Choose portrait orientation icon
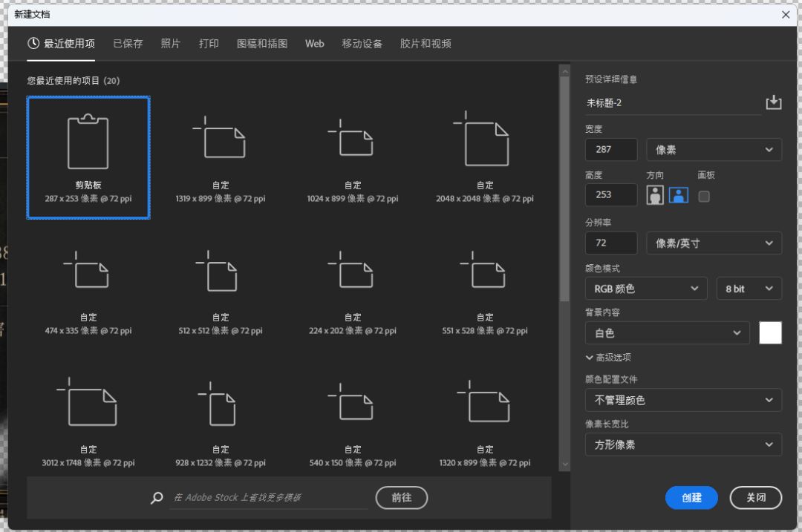 [x=655, y=194]
